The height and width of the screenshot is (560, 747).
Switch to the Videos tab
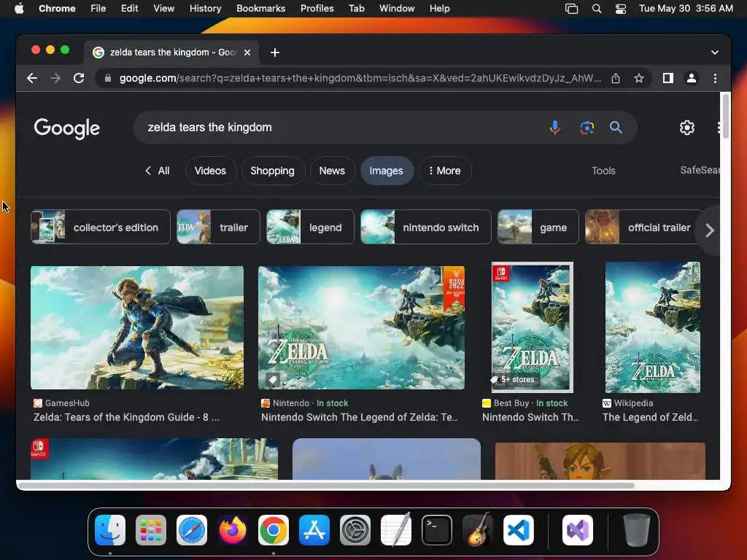click(210, 171)
